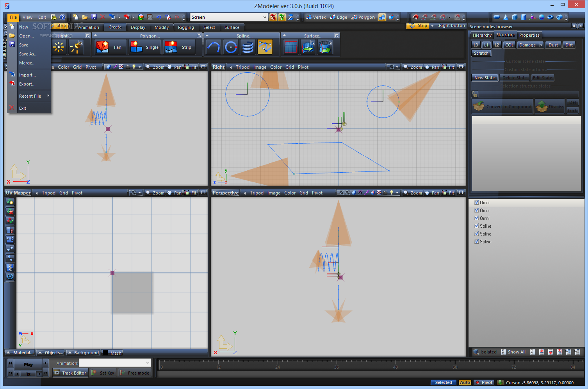This screenshot has width=588, height=389.
Task: Click the first red magnet snap icon
Action: coord(415,17)
